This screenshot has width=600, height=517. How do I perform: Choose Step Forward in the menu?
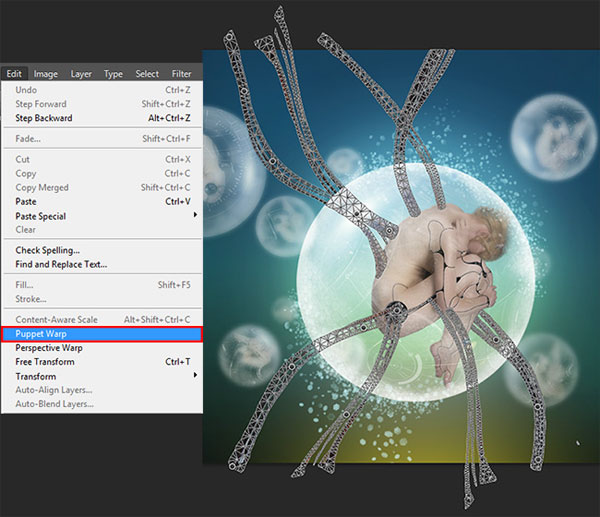pos(102,104)
